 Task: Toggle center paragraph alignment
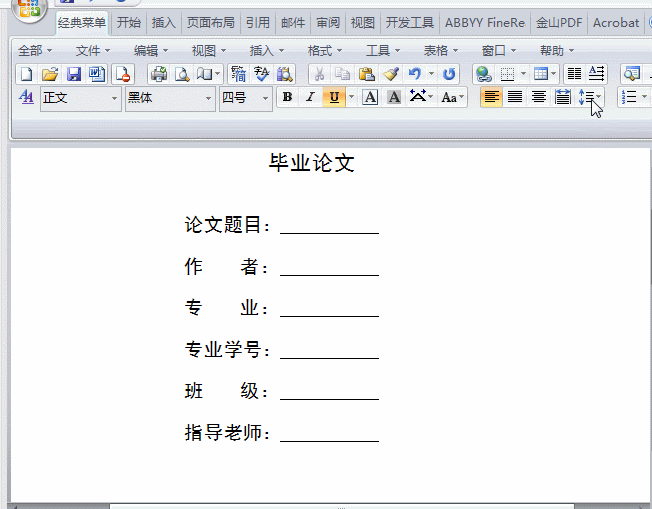(x=538, y=98)
